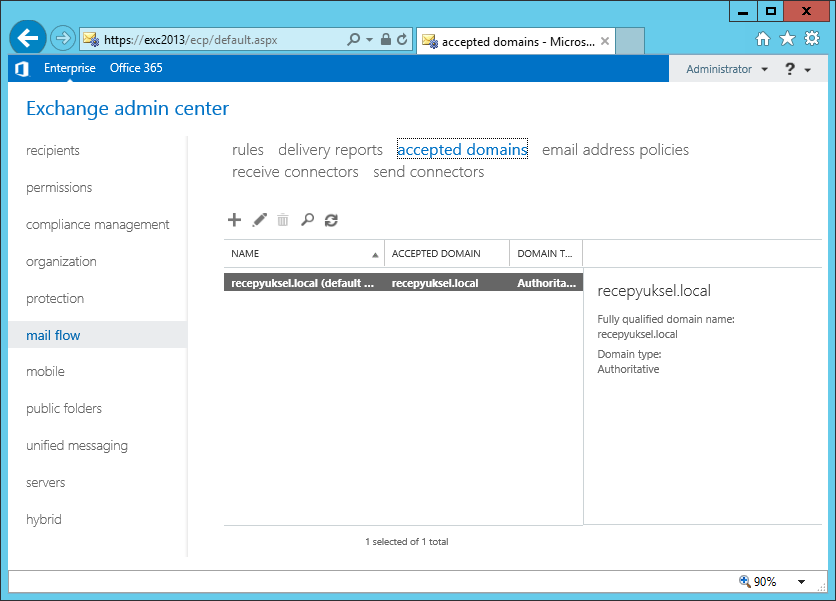
Task: Go to recipients section
Action: pos(53,150)
